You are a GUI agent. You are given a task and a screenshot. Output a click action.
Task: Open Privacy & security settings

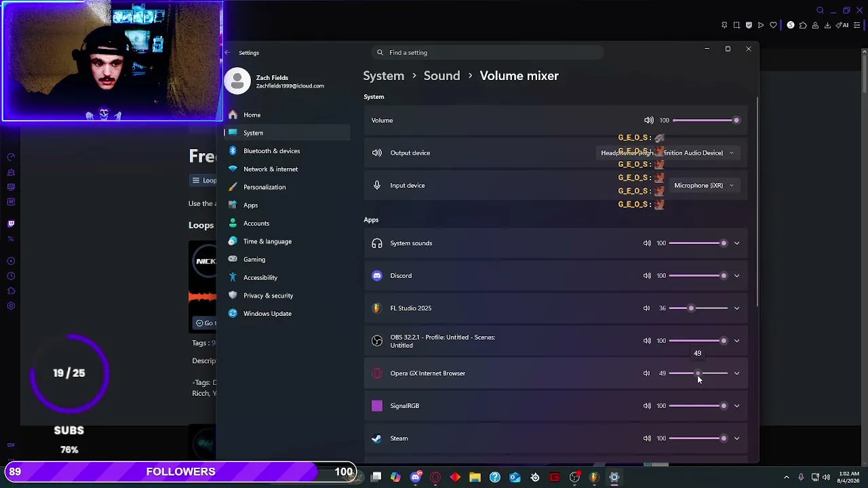[287, 296]
